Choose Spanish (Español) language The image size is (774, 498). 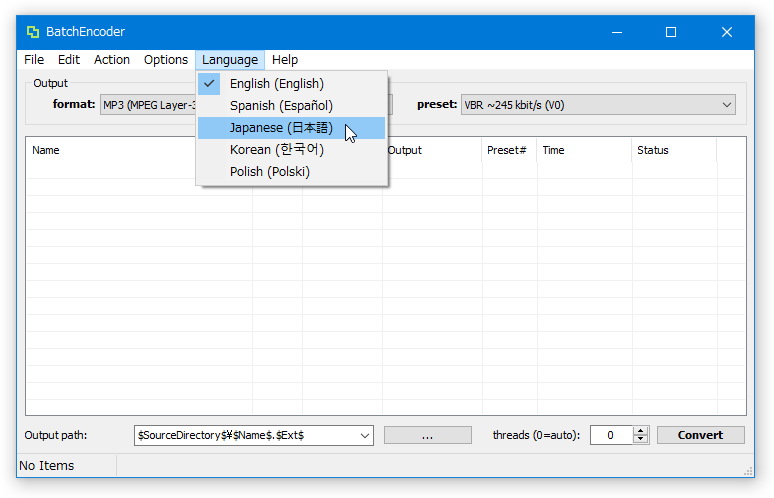pos(291,106)
